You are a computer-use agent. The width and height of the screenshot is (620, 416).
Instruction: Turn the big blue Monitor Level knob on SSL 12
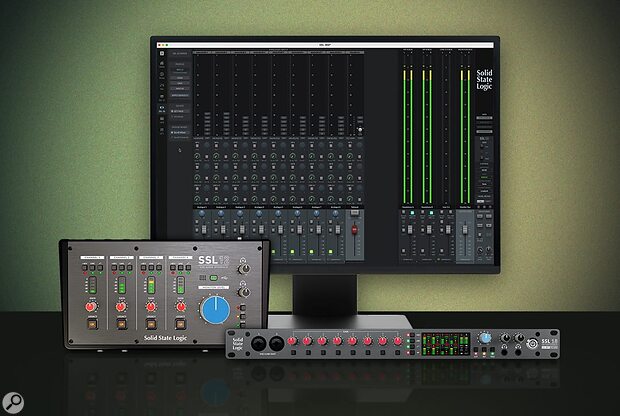coord(215,310)
